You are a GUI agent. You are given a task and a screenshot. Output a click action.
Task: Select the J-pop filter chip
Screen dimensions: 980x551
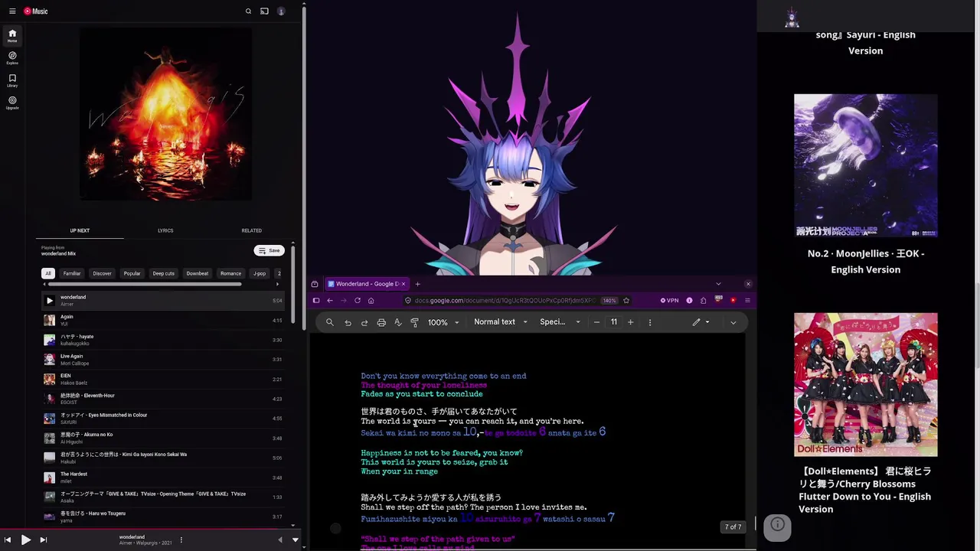(260, 273)
